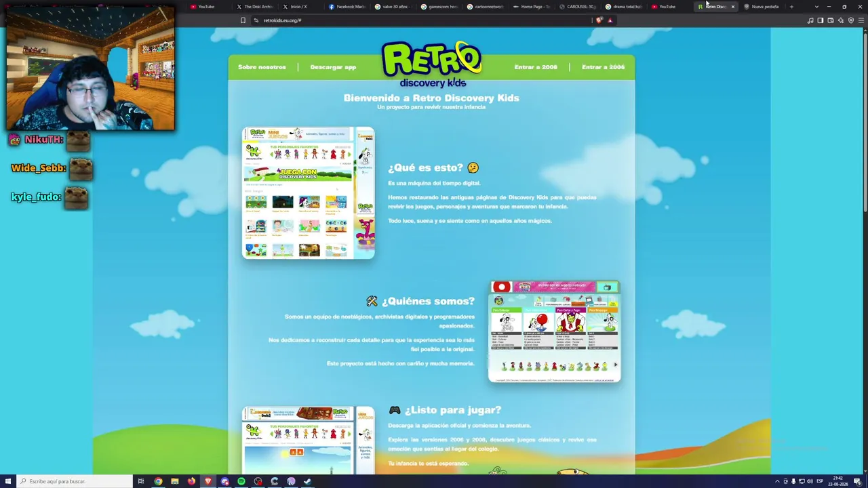Open the purple sphere app taskbar icon

pyautogui.click(x=291, y=481)
